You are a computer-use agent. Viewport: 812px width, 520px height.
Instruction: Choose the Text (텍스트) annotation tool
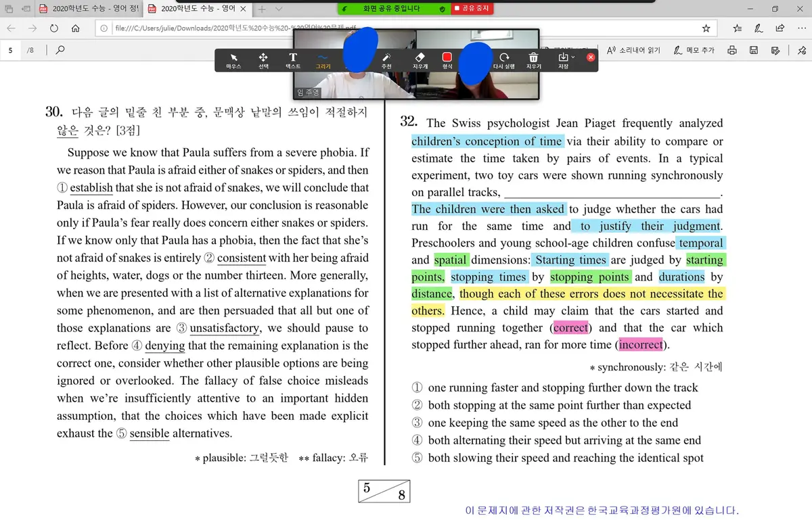coord(293,60)
